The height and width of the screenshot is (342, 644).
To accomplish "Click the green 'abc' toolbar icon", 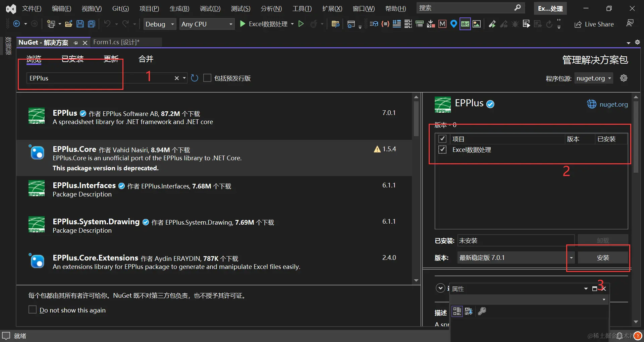I will pos(465,24).
